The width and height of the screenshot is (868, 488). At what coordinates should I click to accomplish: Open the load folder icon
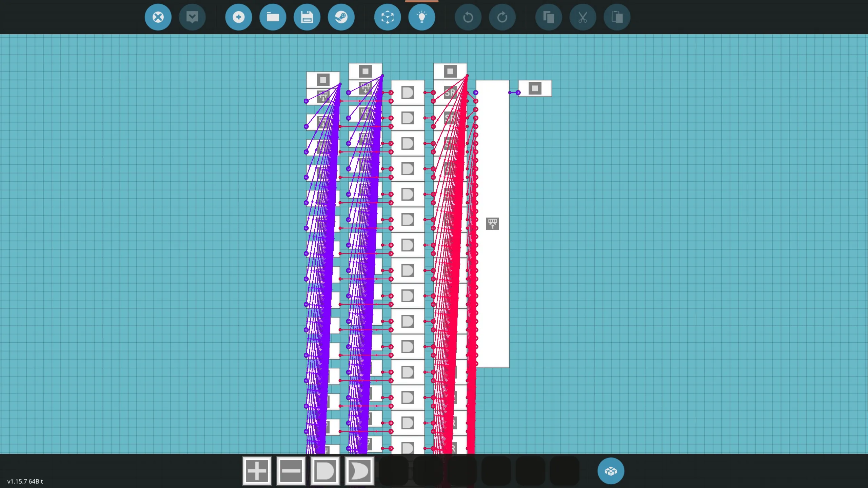(273, 17)
